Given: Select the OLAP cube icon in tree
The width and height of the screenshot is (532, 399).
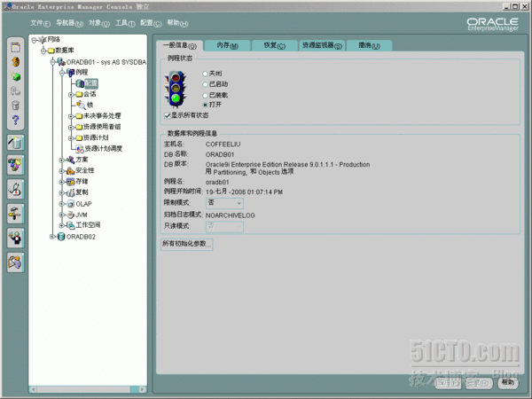Looking at the screenshot, I should click(x=71, y=204).
